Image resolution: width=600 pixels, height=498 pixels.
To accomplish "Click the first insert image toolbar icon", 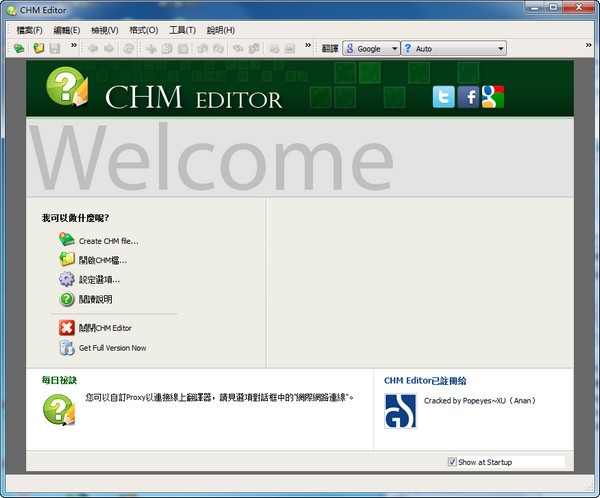I will click(274, 49).
